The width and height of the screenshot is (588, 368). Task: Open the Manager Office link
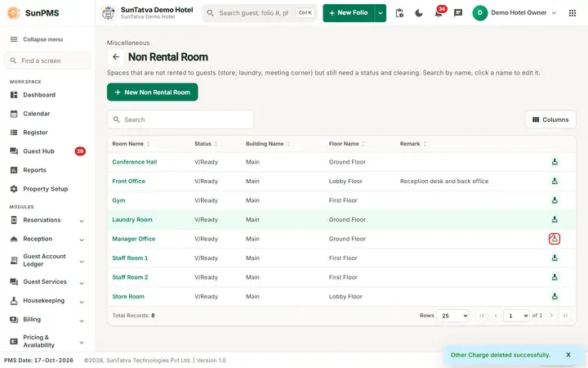pos(133,239)
